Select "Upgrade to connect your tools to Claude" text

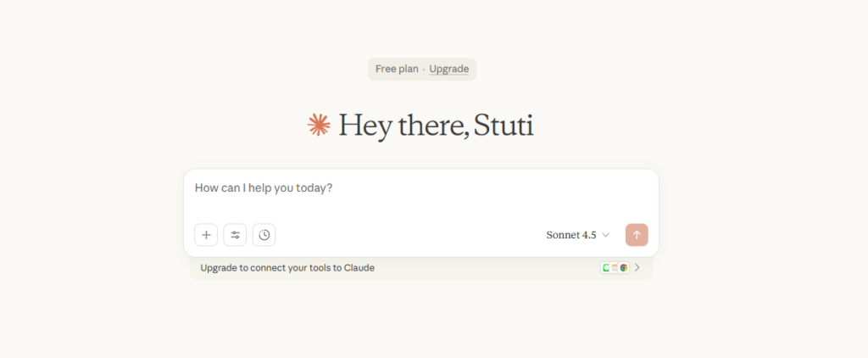coord(287,268)
